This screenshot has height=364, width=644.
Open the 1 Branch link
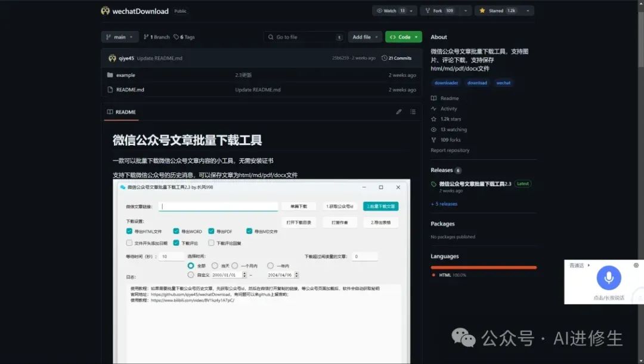(156, 37)
